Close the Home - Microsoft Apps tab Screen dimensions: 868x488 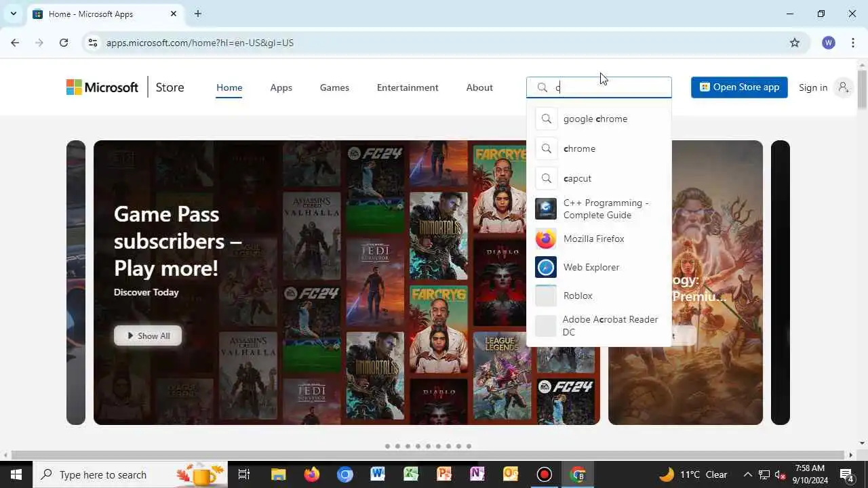174,14
